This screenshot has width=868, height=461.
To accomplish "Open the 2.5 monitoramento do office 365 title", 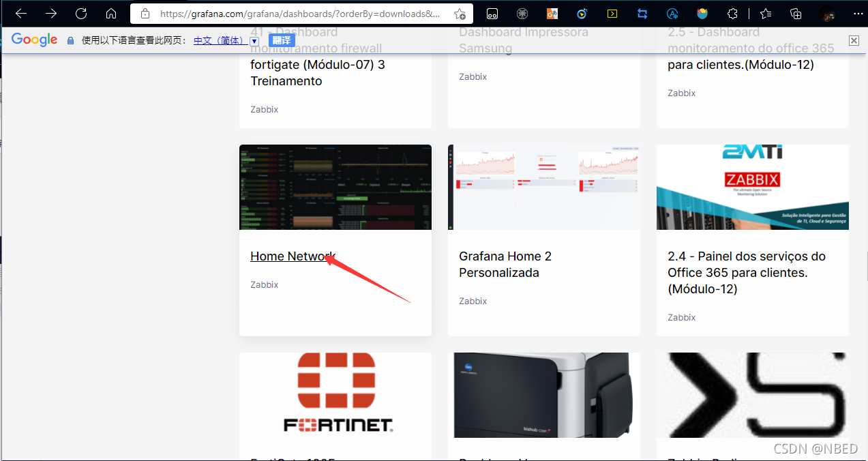I will click(751, 48).
